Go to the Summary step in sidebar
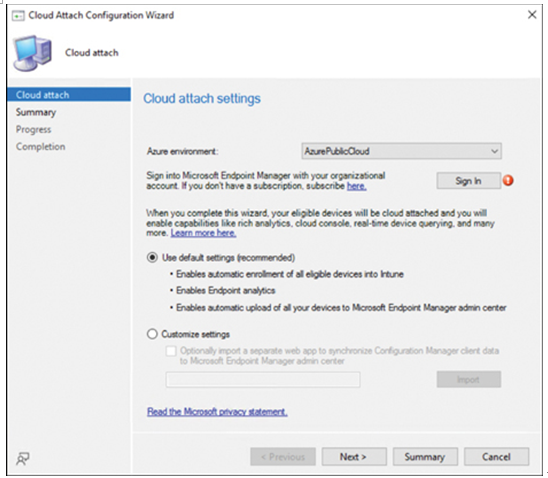This screenshot has width=548, height=478. click(x=36, y=112)
